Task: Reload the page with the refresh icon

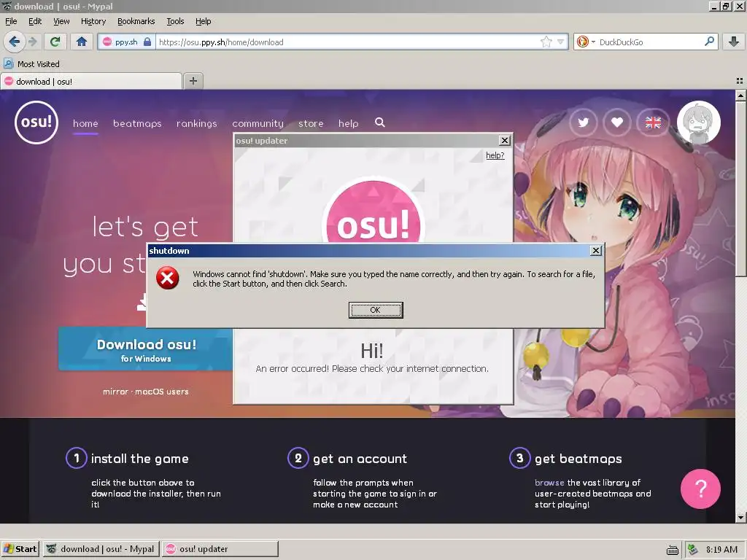Action: (x=55, y=42)
